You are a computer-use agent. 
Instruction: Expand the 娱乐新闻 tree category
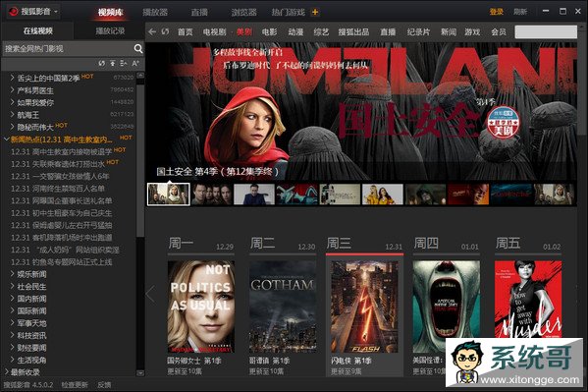12,274
